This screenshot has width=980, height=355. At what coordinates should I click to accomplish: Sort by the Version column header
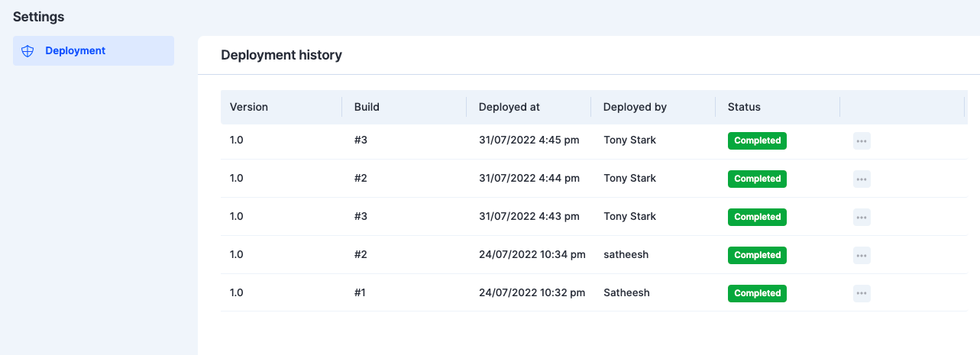[249, 107]
